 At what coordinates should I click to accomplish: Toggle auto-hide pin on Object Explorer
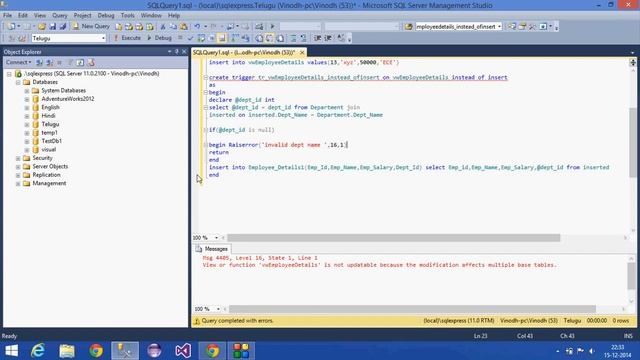[x=177, y=52]
